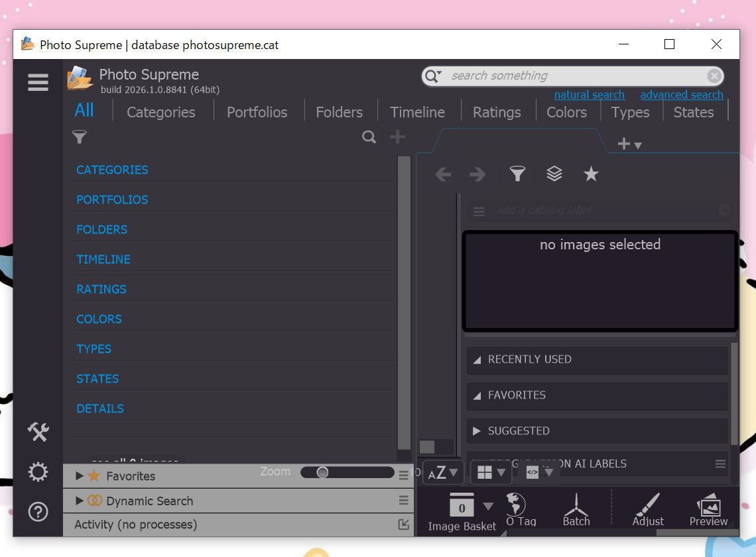Switch to the All tab
This screenshot has width=756, height=557.
tap(84, 111)
